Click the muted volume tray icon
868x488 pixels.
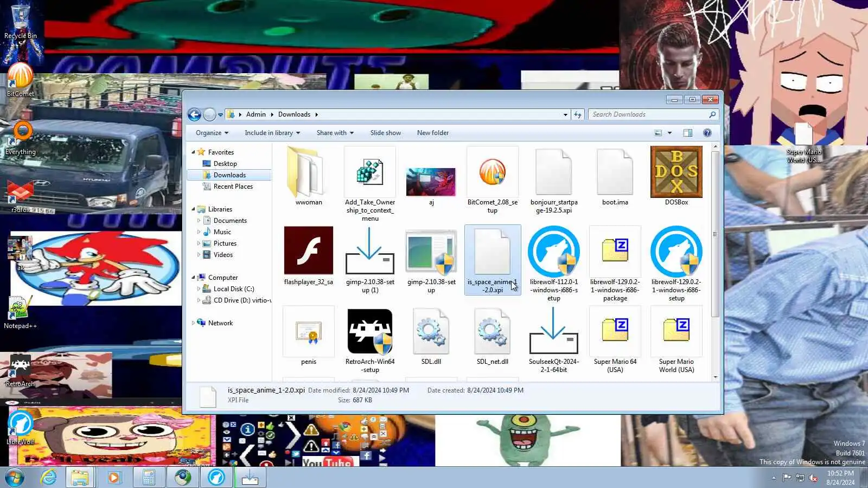[813, 478]
